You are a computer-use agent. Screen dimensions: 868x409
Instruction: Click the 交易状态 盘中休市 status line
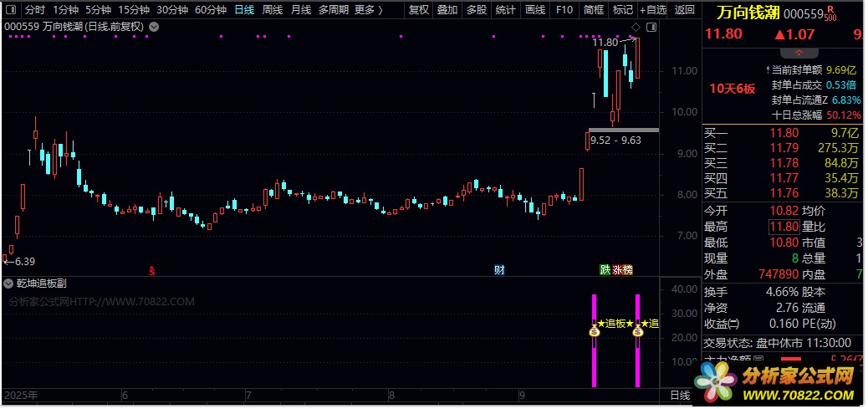coord(777,343)
